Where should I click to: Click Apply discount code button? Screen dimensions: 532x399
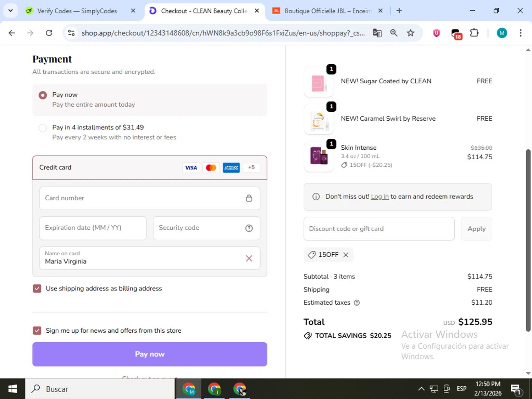coord(476,229)
